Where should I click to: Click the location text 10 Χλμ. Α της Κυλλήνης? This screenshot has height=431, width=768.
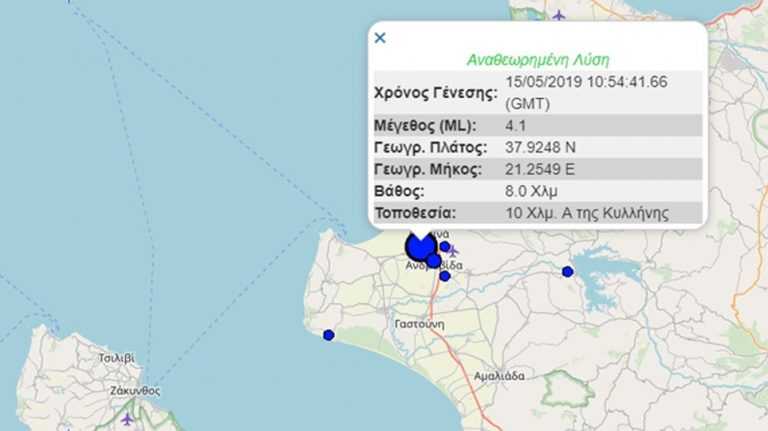coord(587,212)
